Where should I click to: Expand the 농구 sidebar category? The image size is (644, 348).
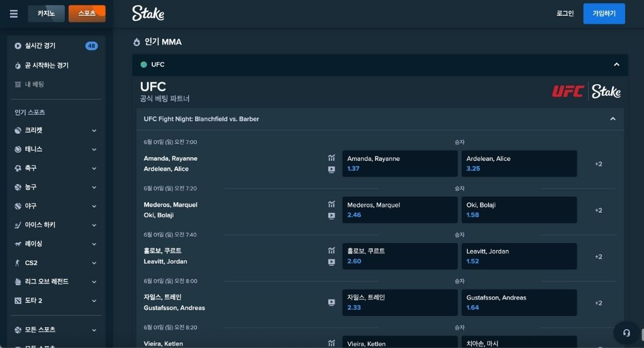point(94,187)
